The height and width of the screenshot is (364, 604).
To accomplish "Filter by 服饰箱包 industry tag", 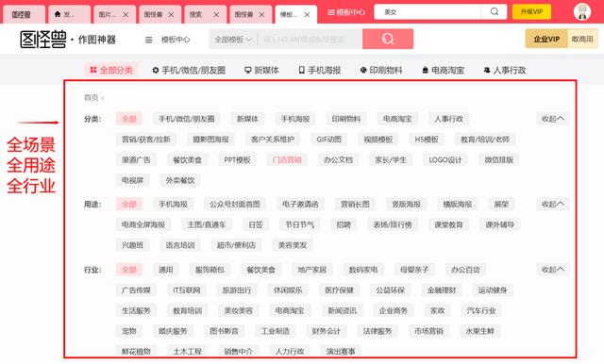I will [210, 270].
